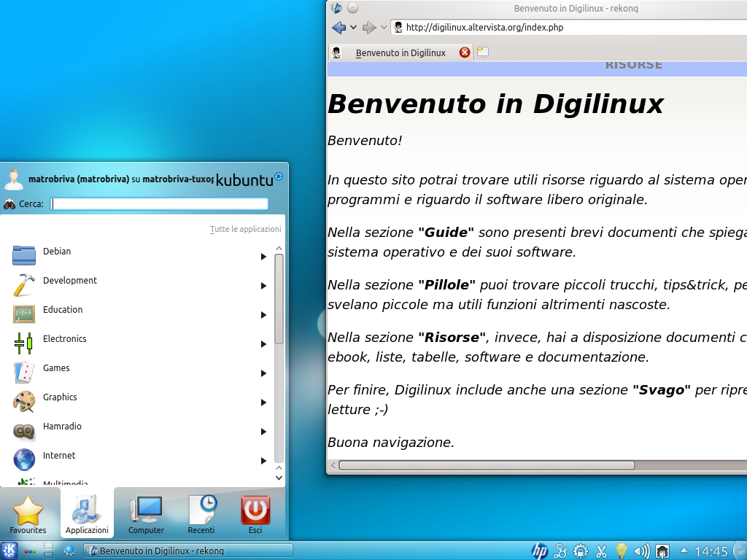The width and height of the screenshot is (747, 560).
Task: Open the gear tray icon
Action: (x=580, y=551)
